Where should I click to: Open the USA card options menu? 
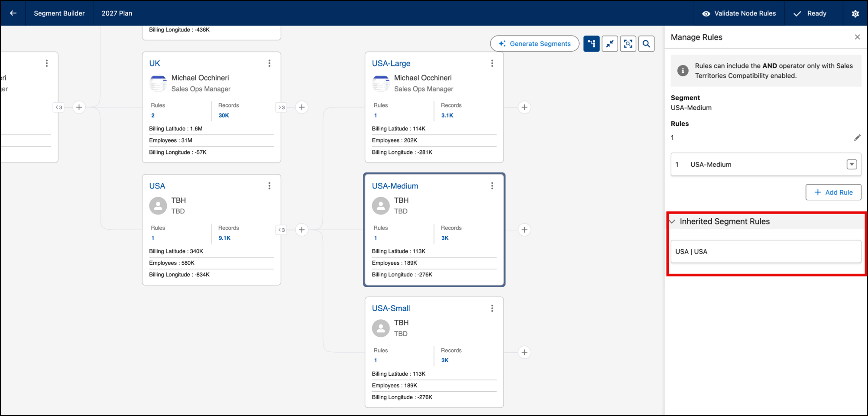pyautogui.click(x=269, y=186)
